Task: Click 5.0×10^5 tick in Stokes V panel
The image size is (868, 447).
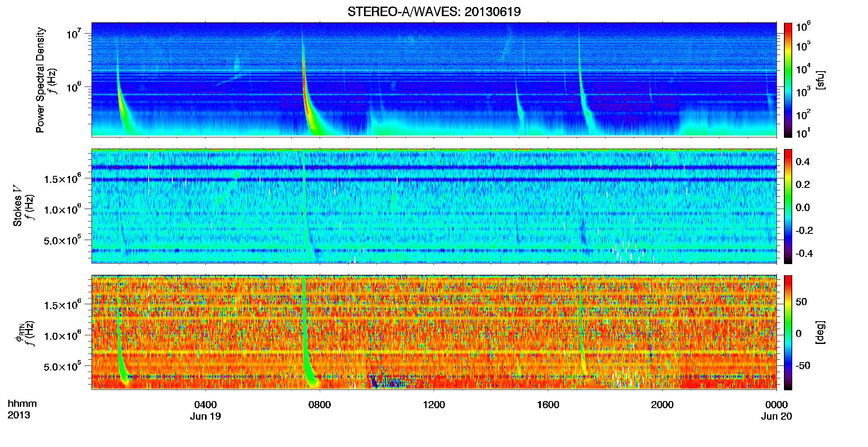Action: tap(62, 240)
